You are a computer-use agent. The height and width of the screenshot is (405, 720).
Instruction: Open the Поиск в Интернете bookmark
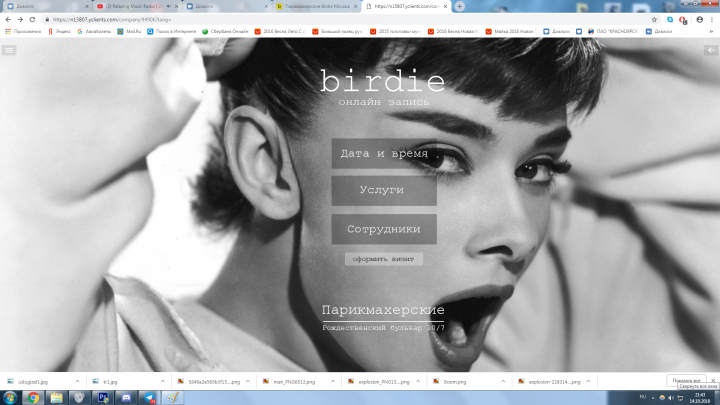171,31
